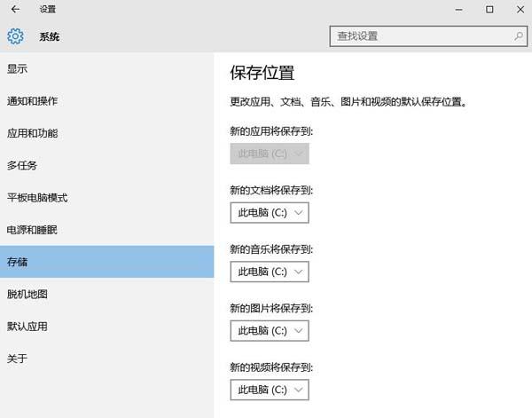Open the About (关于) page
The height and width of the screenshot is (418, 532).
click(18, 359)
